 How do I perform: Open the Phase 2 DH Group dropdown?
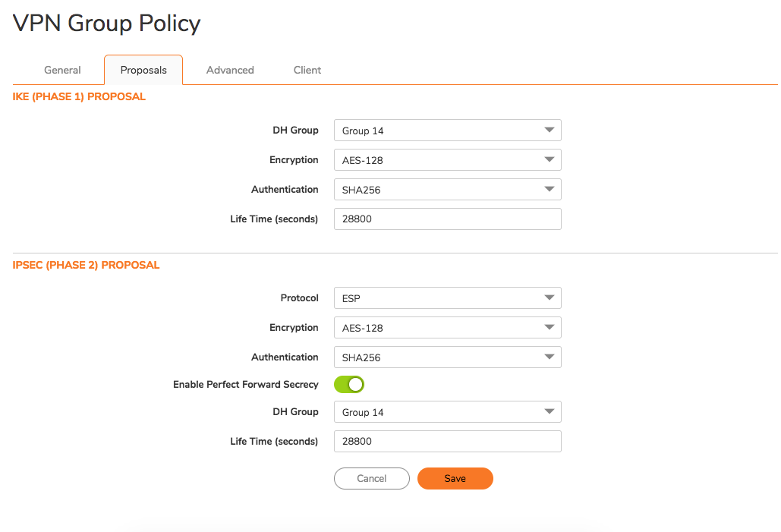(x=447, y=411)
